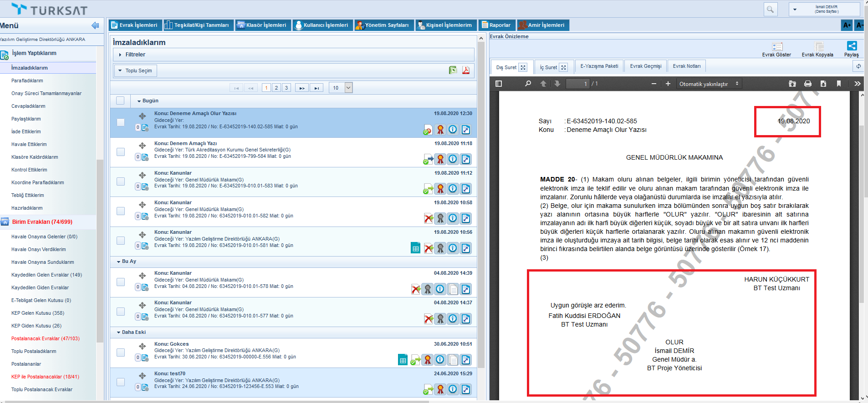Switch to the Evrak Geçmişi tab
Image resolution: width=868 pixels, height=403 pixels.
point(645,66)
